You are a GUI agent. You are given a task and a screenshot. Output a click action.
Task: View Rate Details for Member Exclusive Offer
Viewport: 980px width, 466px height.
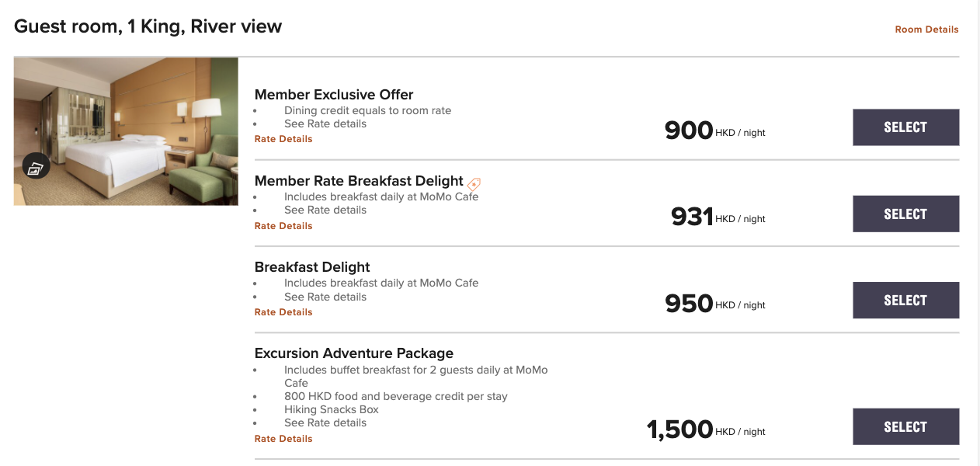point(283,139)
